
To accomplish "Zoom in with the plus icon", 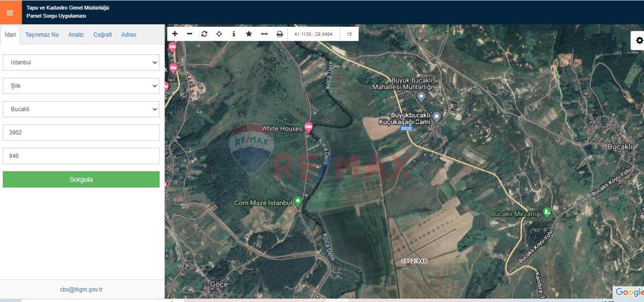I will coord(175,34).
